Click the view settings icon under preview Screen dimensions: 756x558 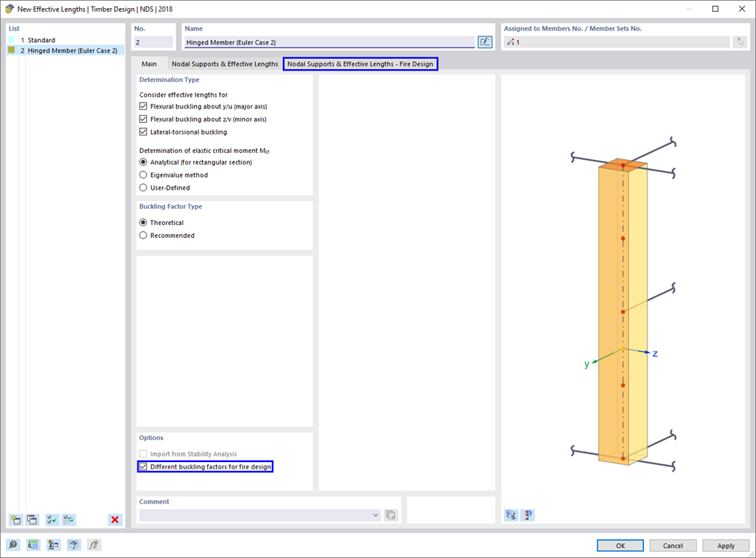[x=511, y=515]
